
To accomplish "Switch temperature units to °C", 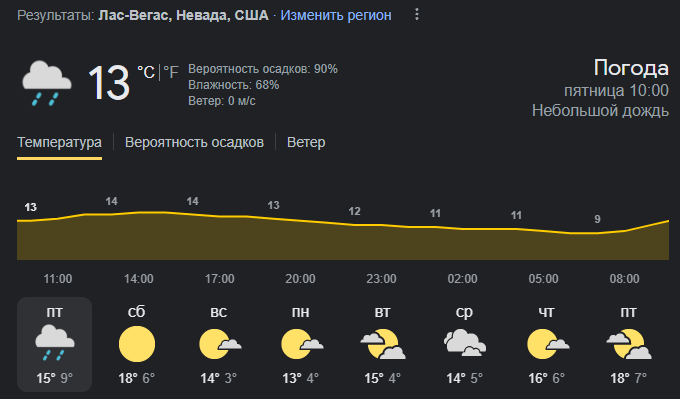I will (x=146, y=72).
